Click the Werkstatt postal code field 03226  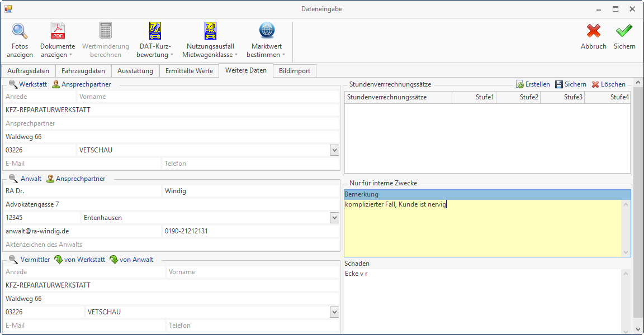click(40, 150)
